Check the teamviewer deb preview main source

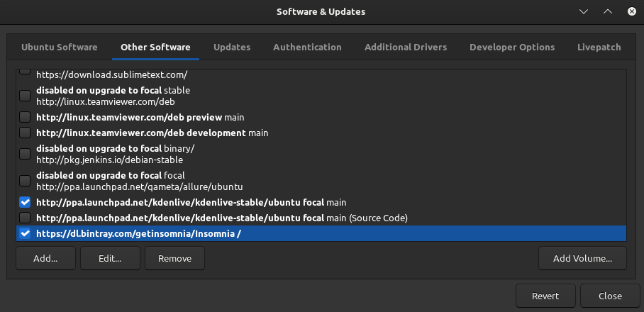point(25,117)
